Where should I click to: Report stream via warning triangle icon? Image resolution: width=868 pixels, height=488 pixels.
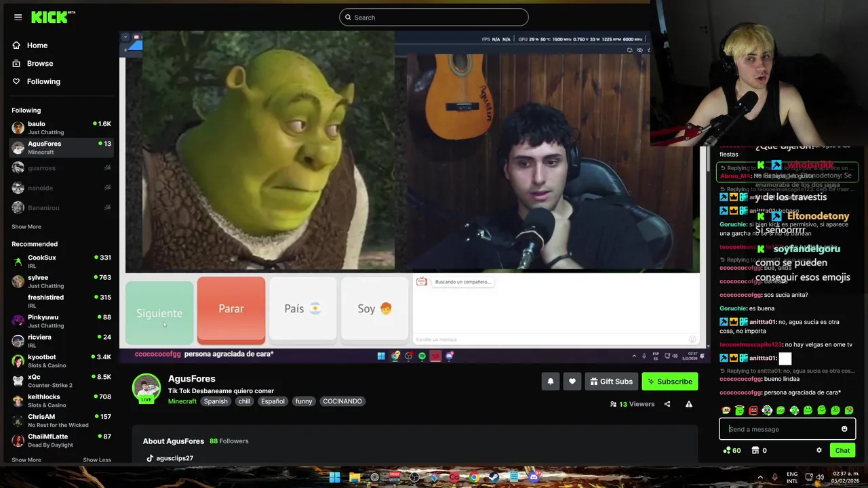coord(688,404)
